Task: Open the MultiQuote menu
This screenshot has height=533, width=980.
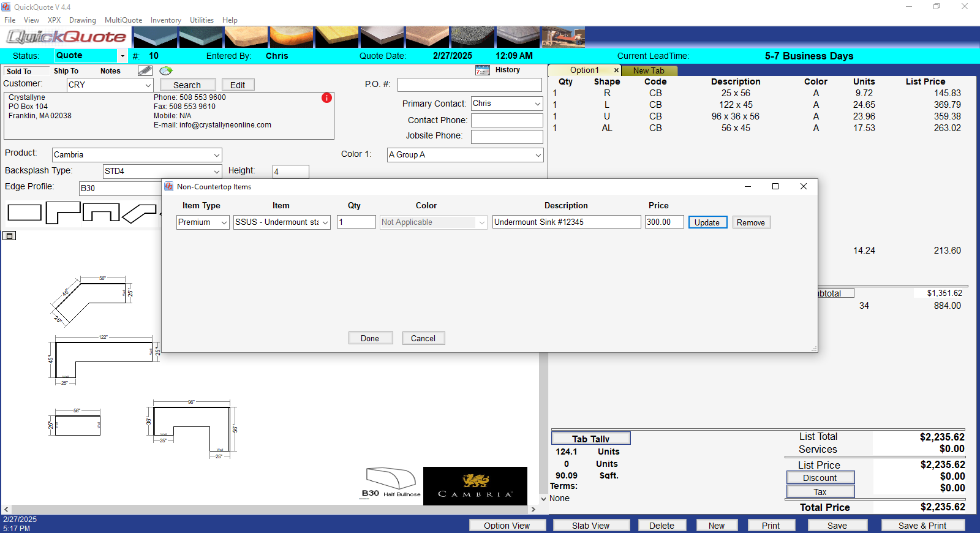Action: click(123, 20)
